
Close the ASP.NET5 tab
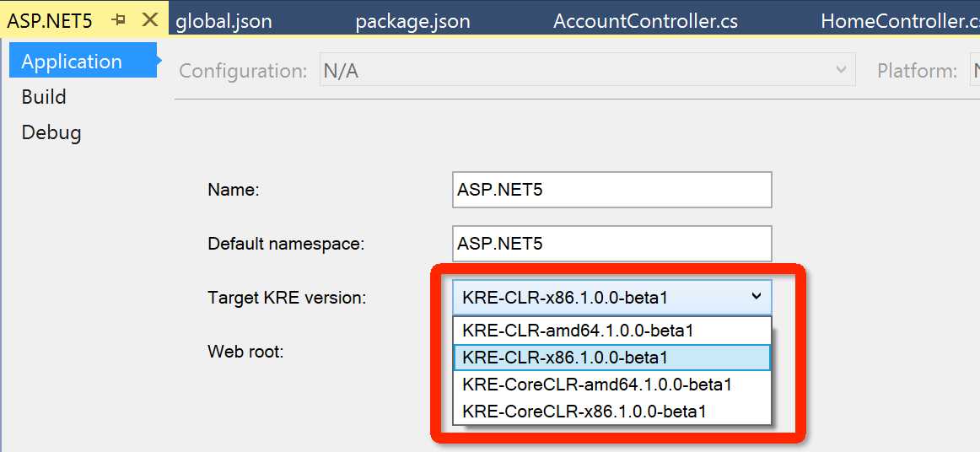pyautogui.click(x=150, y=20)
